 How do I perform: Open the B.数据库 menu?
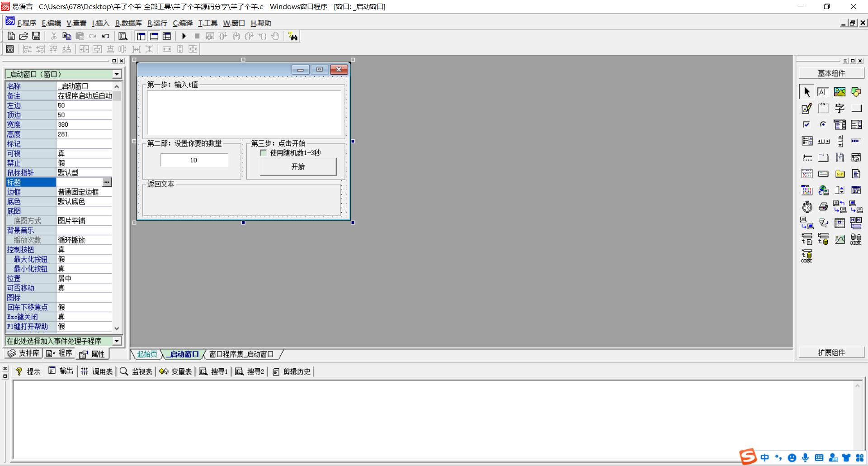128,23
